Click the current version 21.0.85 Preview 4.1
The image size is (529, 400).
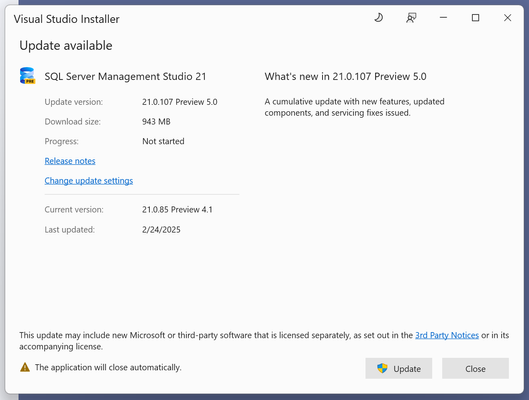tap(177, 209)
